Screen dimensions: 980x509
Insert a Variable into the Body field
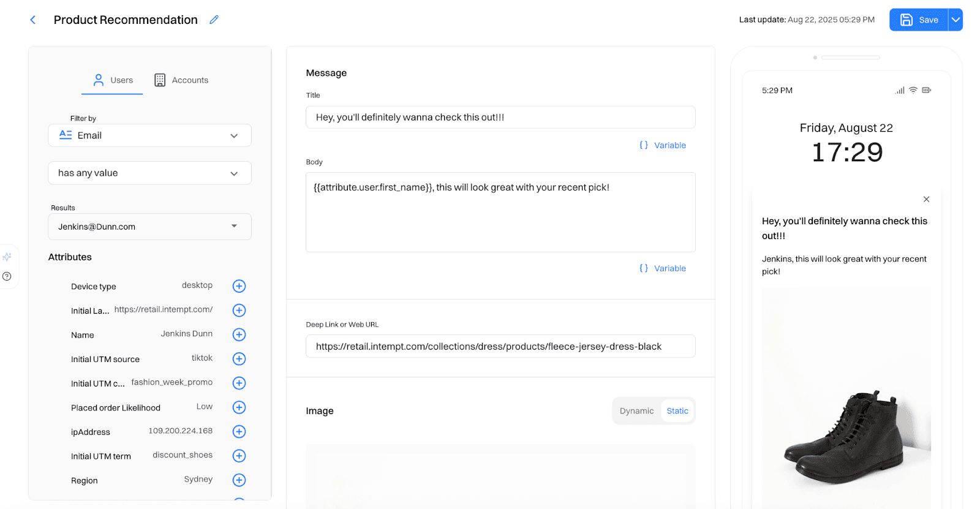pos(663,268)
